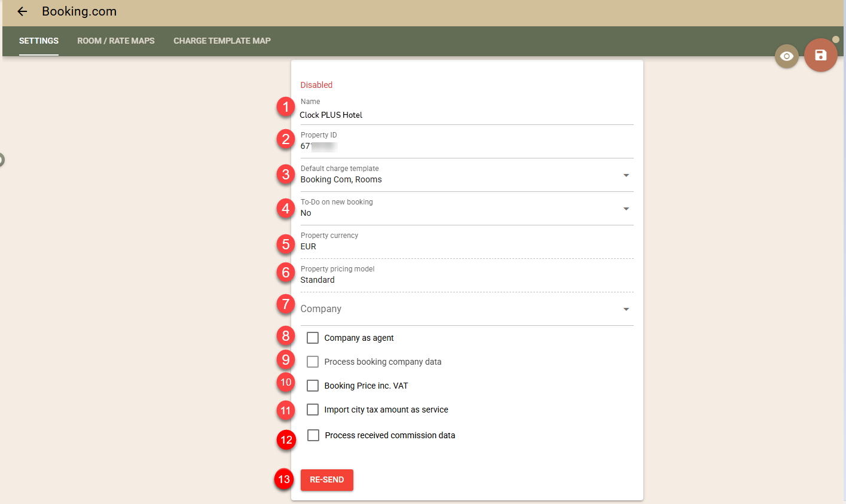Click the red Disabled status text
The height and width of the screenshot is (504, 846).
click(x=316, y=85)
